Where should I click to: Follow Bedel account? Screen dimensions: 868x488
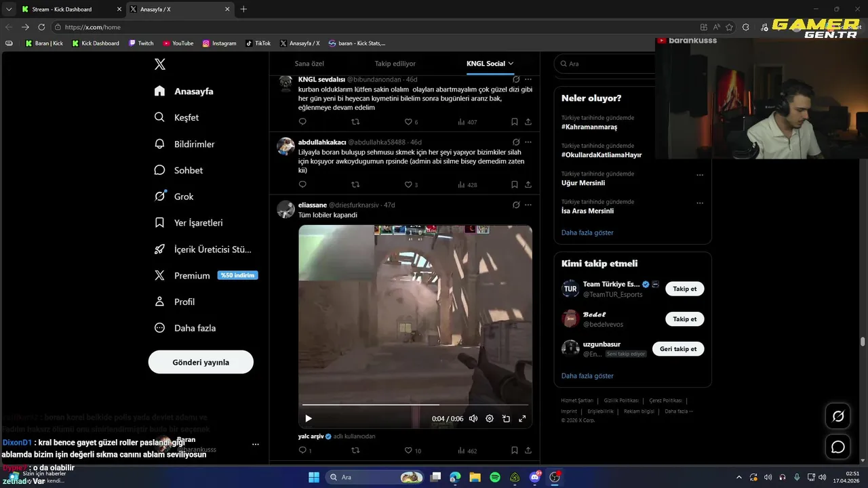[685, 319]
